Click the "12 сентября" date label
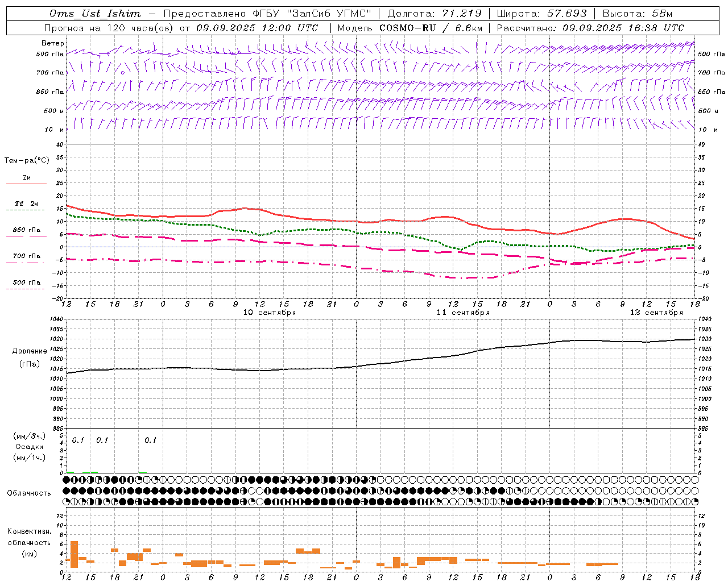The image size is (728, 582). (x=656, y=313)
